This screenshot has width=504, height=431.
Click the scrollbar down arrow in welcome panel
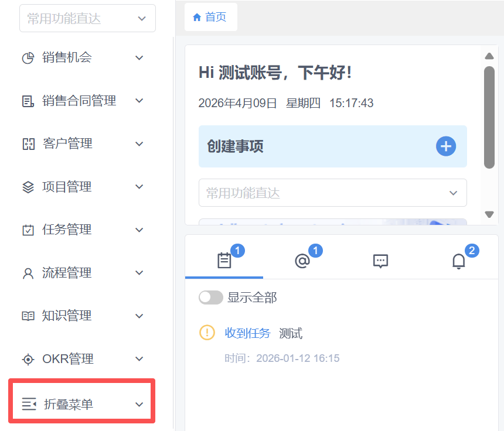point(489,214)
